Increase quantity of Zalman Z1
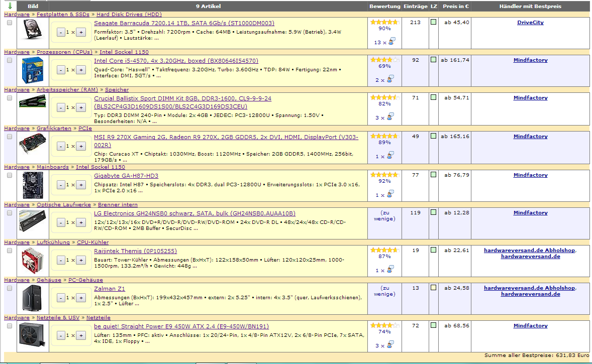 click(81, 298)
